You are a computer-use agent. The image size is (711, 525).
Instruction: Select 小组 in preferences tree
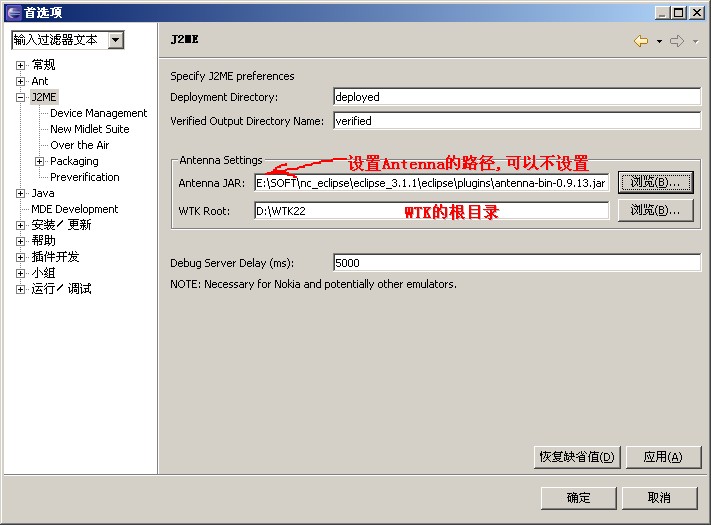44,273
